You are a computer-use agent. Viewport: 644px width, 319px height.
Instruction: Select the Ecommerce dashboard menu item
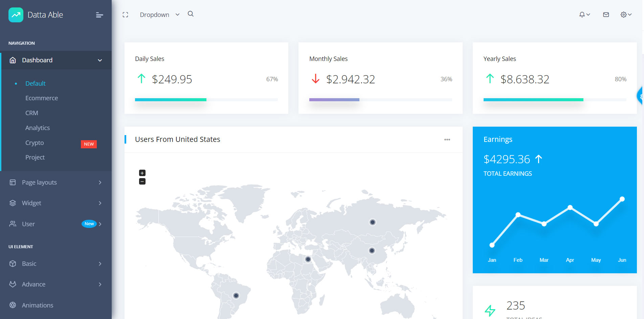42,98
